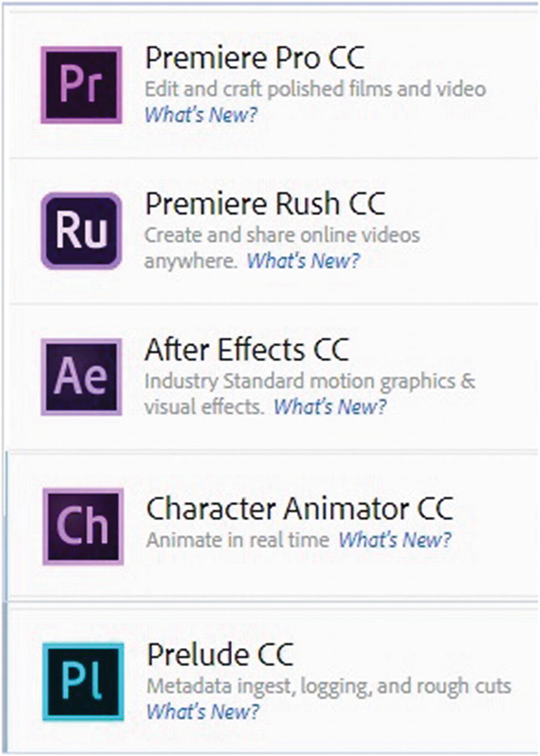Select the Premiere Rush CC title
This screenshot has height=756, width=540.
(x=265, y=204)
